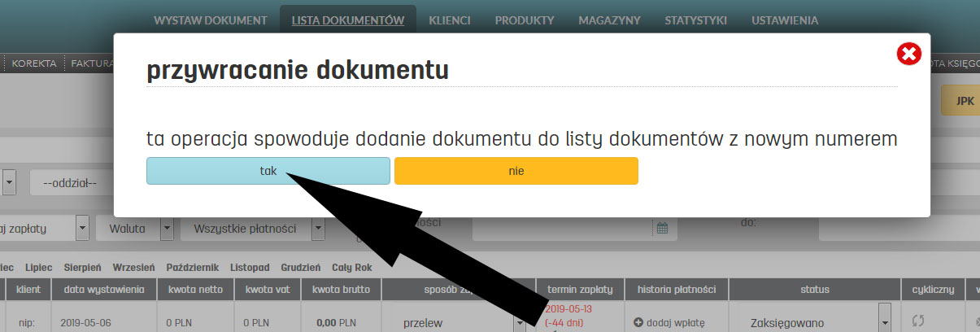Switch to the Magazyny section
The width and height of the screenshot is (980, 332).
(x=609, y=20)
